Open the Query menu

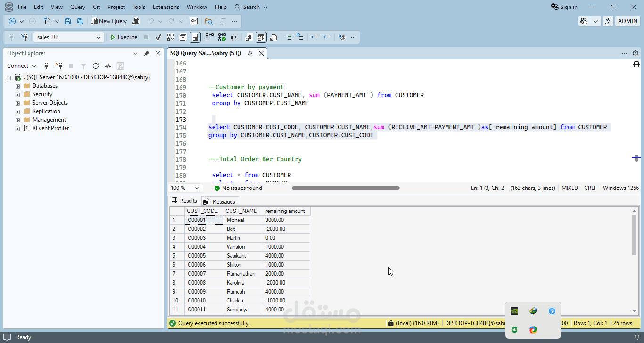pyautogui.click(x=78, y=7)
